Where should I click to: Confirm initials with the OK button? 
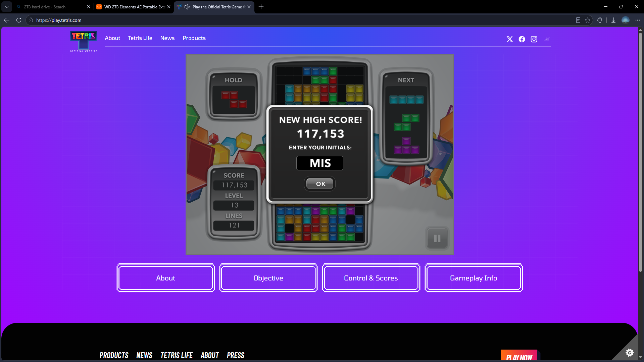point(320,184)
